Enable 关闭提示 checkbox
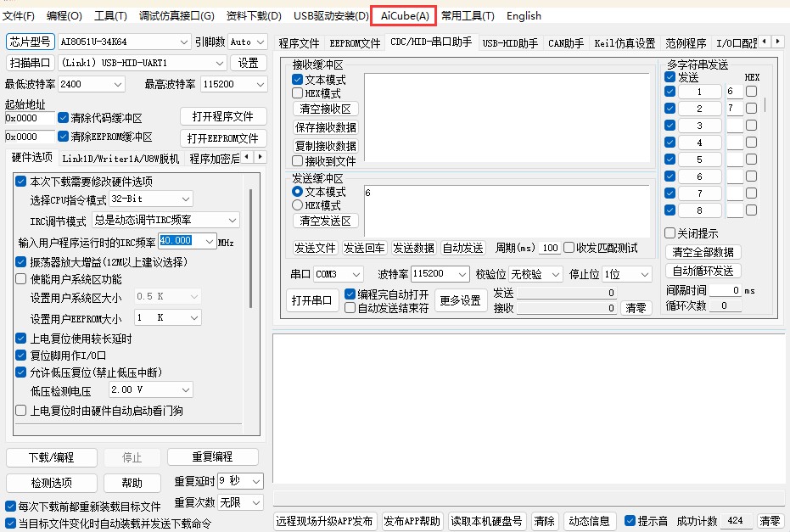This screenshot has height=532, width=790. tap(670, 233)
